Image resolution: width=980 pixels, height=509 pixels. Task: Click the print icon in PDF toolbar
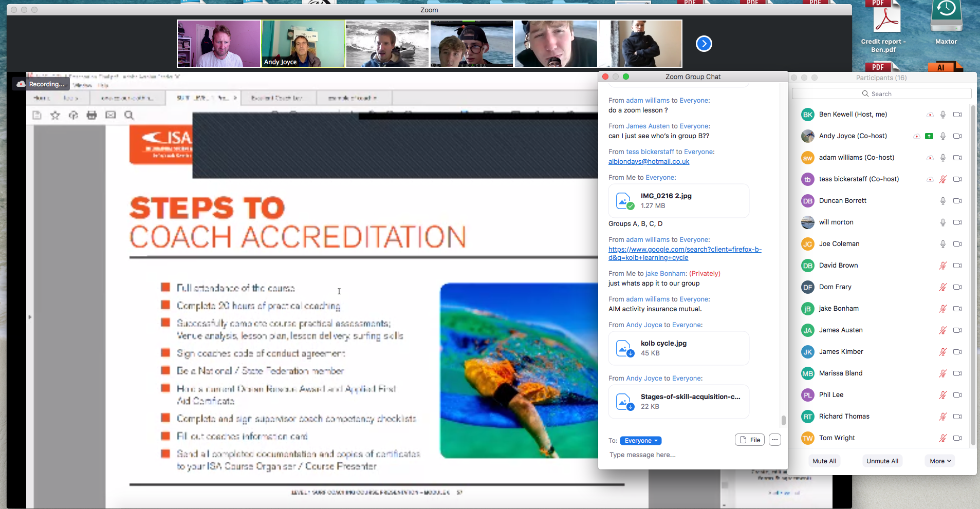[x=92, y=115]
